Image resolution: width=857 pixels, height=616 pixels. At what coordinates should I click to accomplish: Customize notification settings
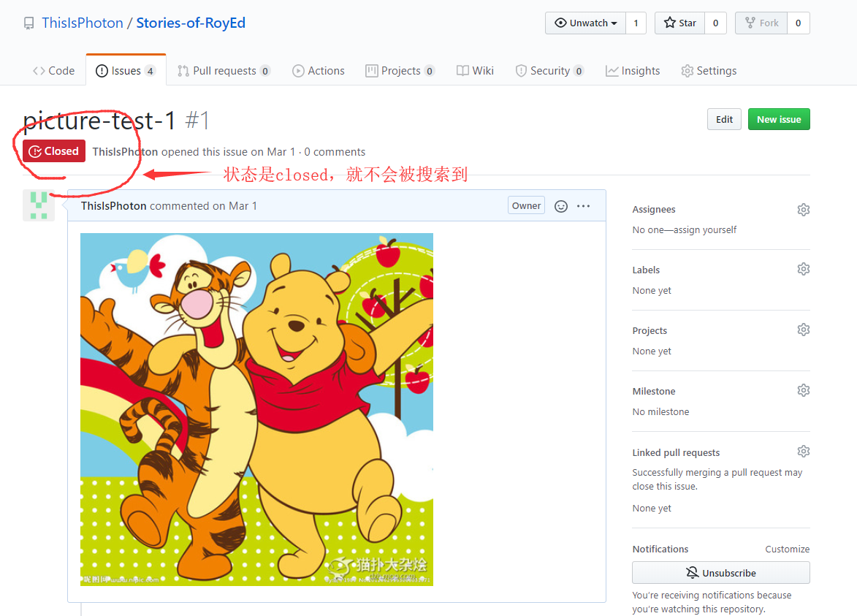pyautogui.click(x=787, y=549)
